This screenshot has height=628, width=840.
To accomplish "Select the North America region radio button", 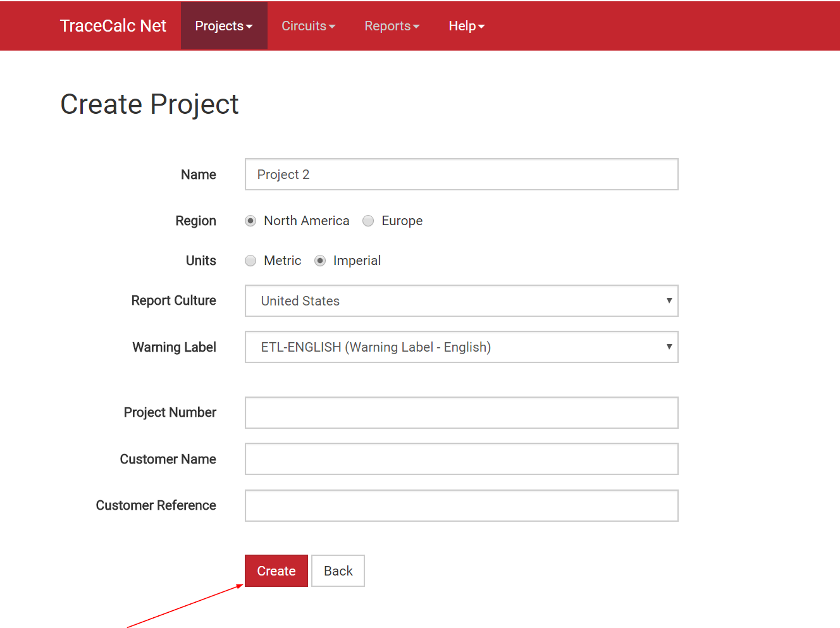I will [251, 221].
